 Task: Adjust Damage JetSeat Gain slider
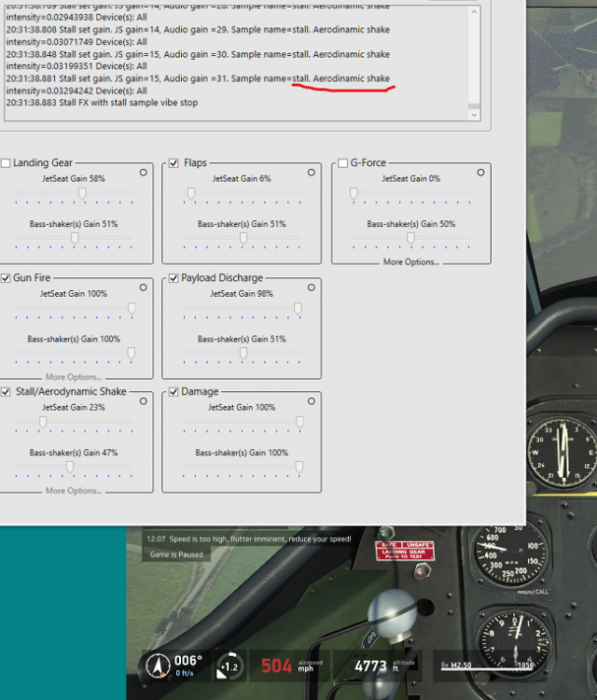click(299, 422)
